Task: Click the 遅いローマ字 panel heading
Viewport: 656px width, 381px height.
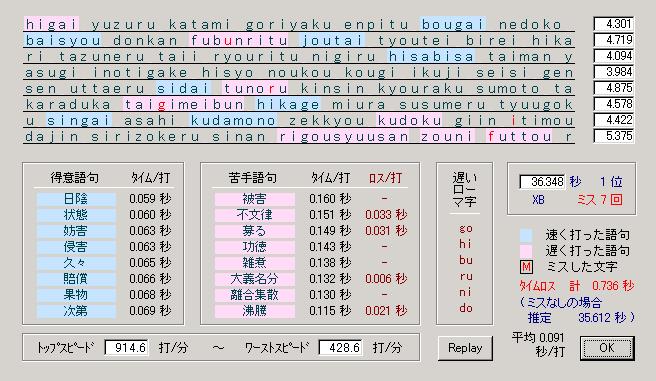Action: [465, 190]
